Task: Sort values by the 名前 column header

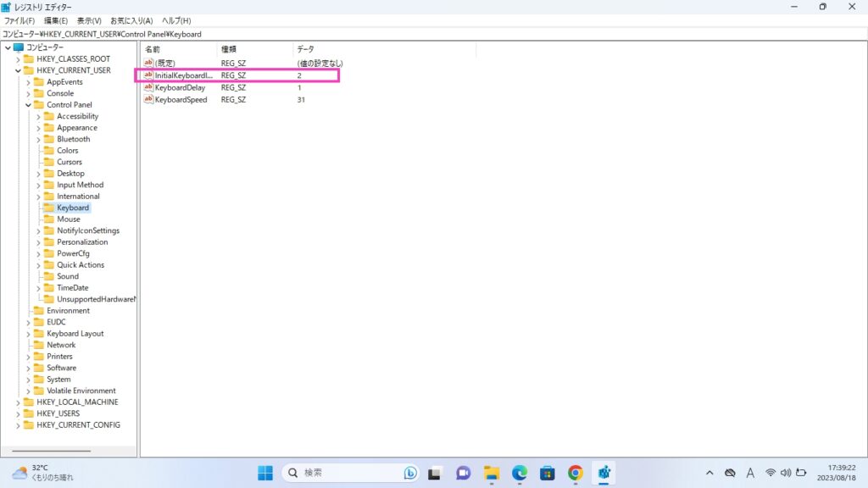Action: [178, 49]
